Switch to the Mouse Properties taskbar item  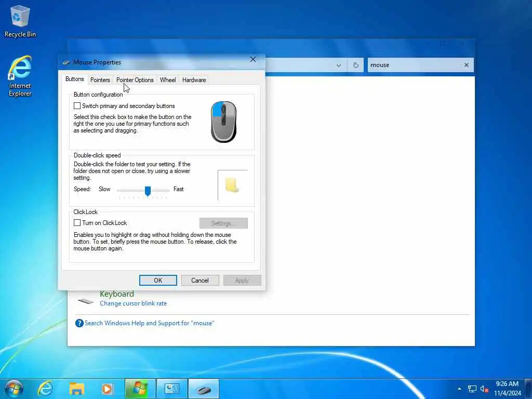pos(204,389)
